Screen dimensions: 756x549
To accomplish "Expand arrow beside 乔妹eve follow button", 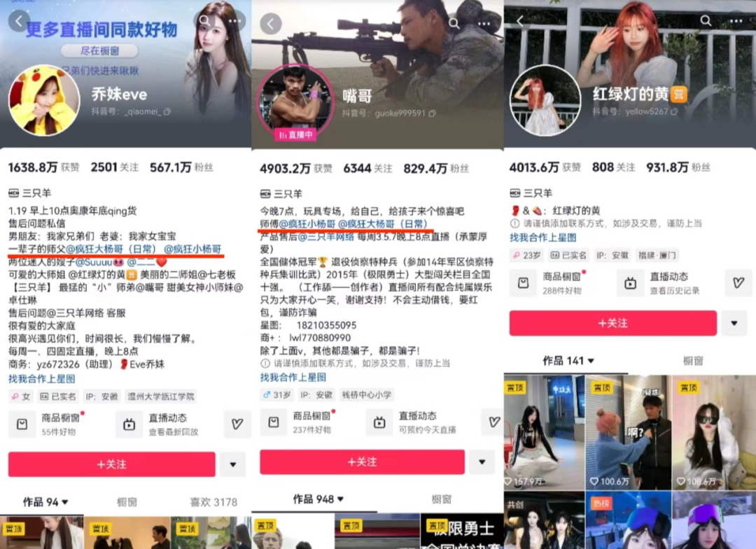I will tap(232, 464).
